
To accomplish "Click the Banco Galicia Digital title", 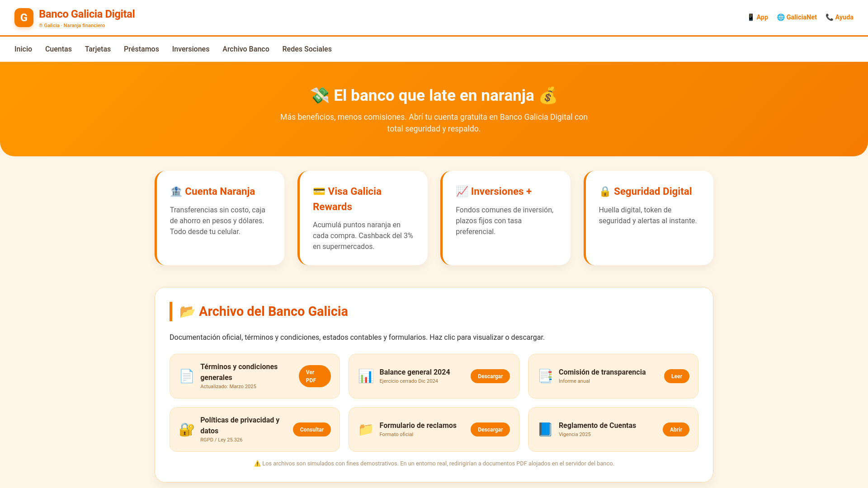I will click(87, 14).
